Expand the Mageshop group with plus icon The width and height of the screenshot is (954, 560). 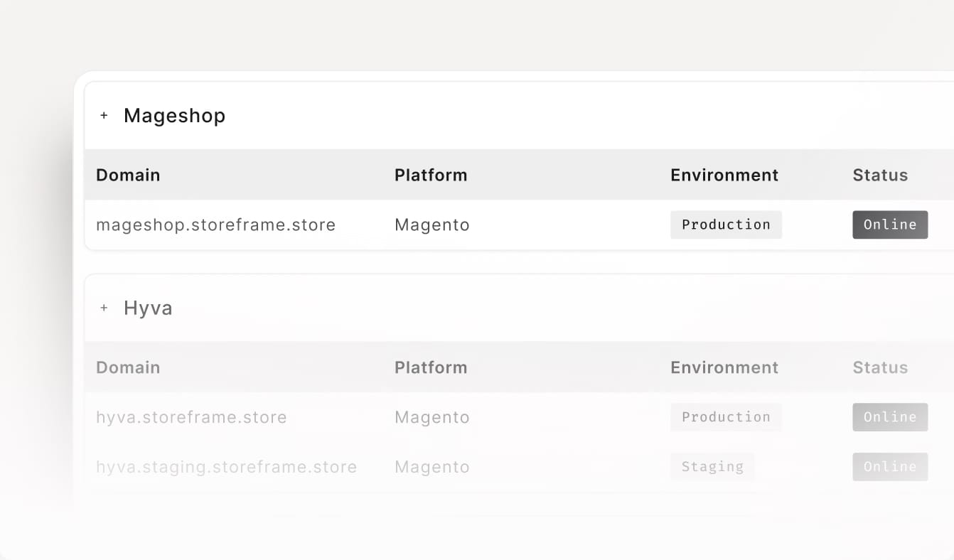click(104, 116)
